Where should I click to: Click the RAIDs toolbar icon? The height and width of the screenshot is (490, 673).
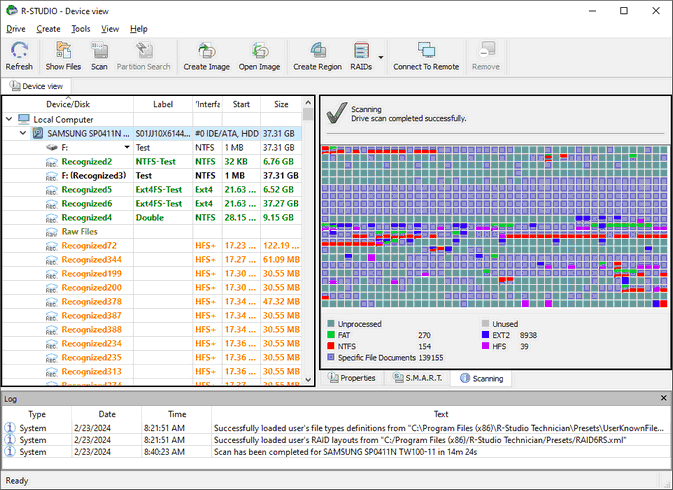tap(361, 50)
